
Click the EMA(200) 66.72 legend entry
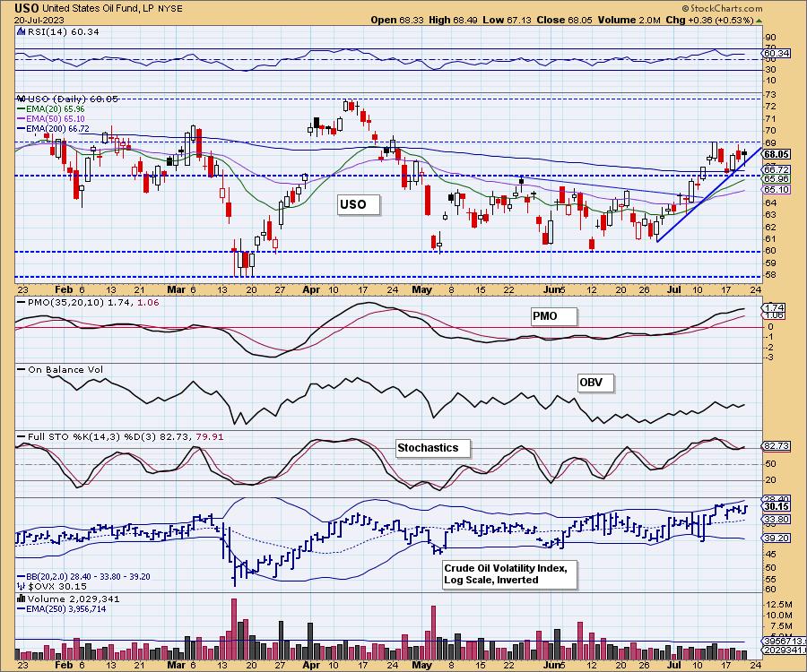coord(53,128)
